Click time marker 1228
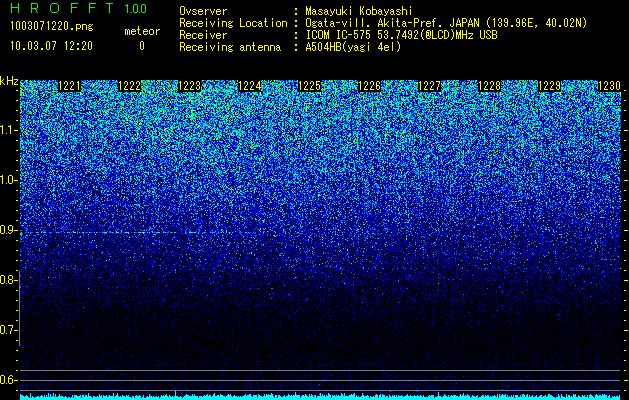The image size is (629, 400). click(x=490, y=86)
